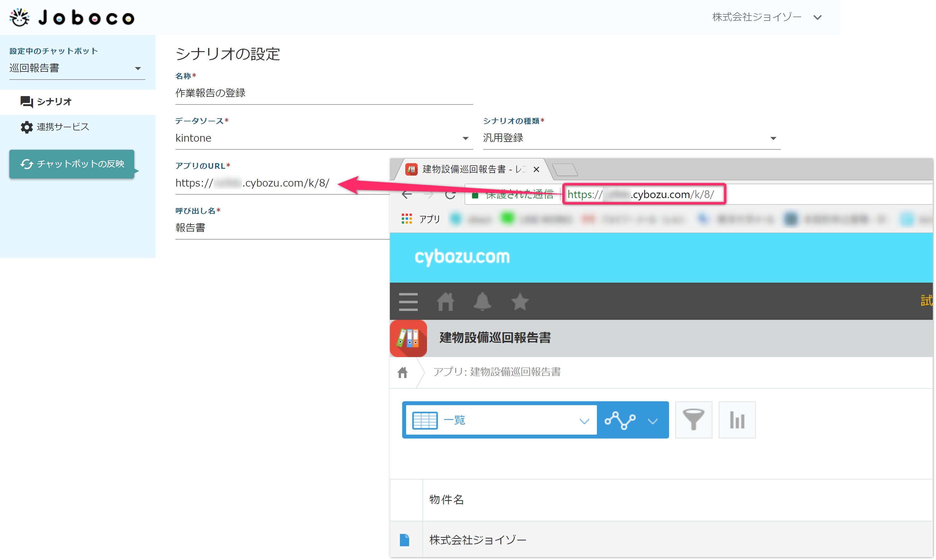Click the green secure lock icon
Viewport: 936px width, 560px height.
click(475, 195)
